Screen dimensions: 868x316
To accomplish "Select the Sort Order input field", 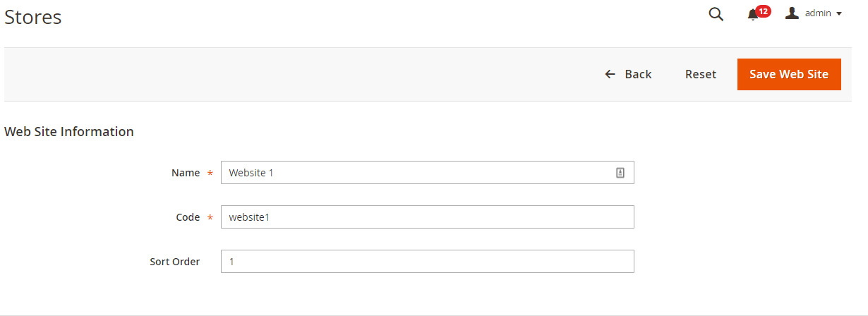I will click(427, 262).
